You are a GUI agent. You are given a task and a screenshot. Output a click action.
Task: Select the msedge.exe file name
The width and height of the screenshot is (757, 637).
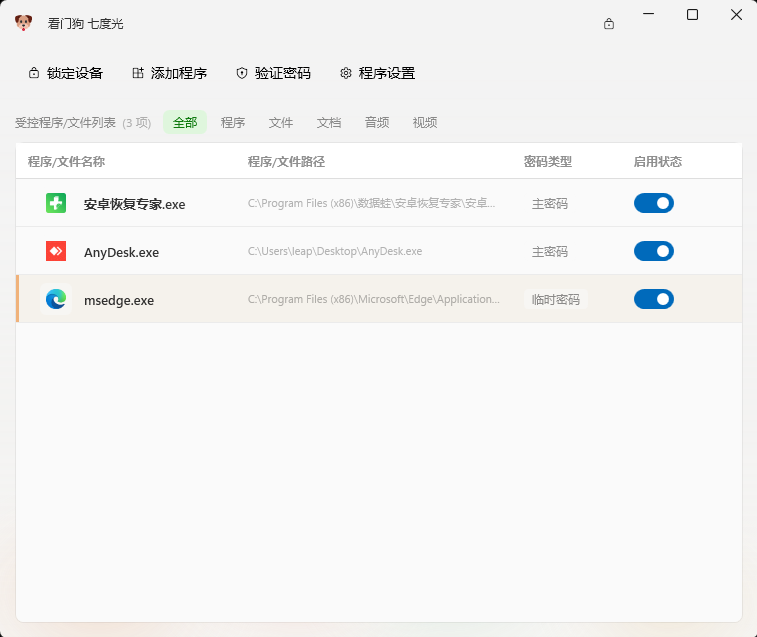[119, 300]
